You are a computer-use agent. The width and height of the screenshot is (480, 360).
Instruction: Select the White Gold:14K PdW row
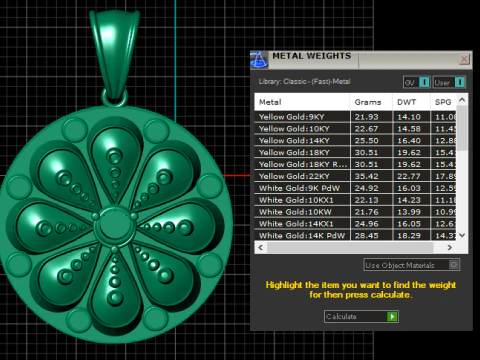click(355, 235)
